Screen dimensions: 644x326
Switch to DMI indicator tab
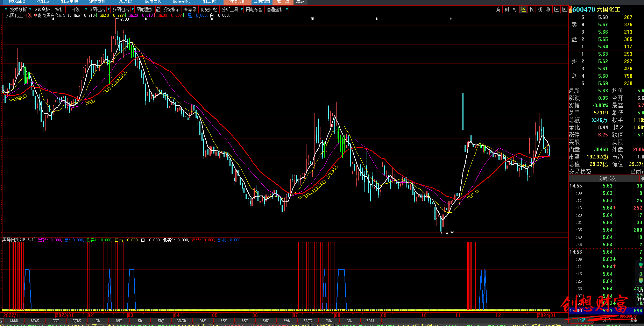pyautogui.click(x=119, y=321)
